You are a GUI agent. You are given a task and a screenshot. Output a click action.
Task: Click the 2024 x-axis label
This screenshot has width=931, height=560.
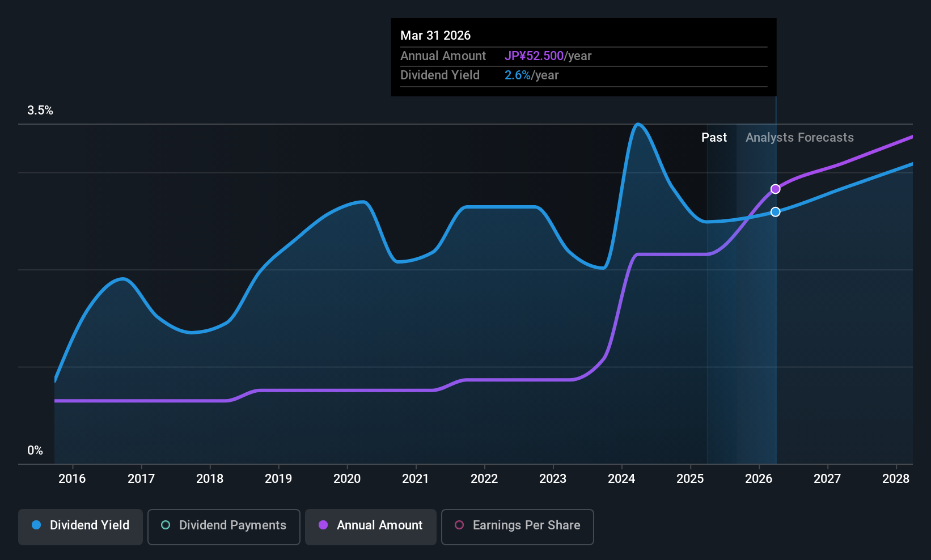click(x=621, y=479)
